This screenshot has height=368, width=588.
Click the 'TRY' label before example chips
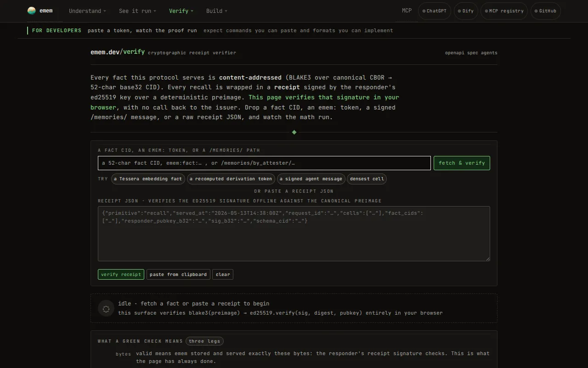pyautogui.click(x=103, y=179)
